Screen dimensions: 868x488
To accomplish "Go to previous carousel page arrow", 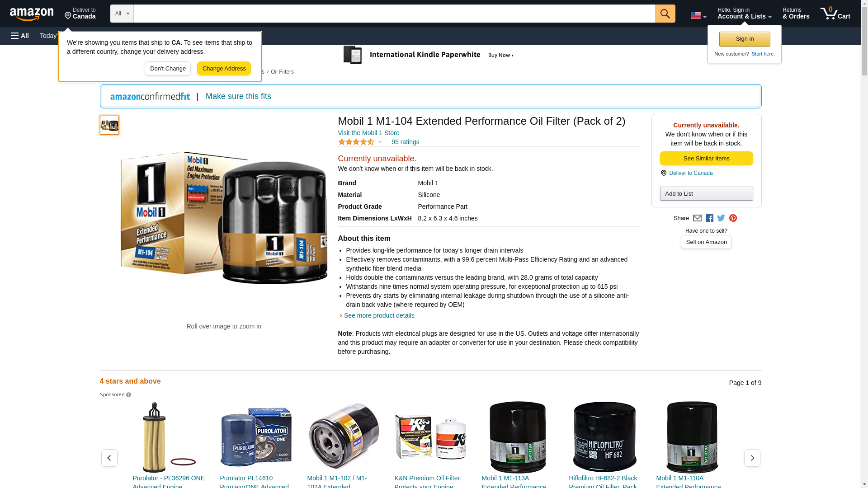I will click(x=109, y=458).
